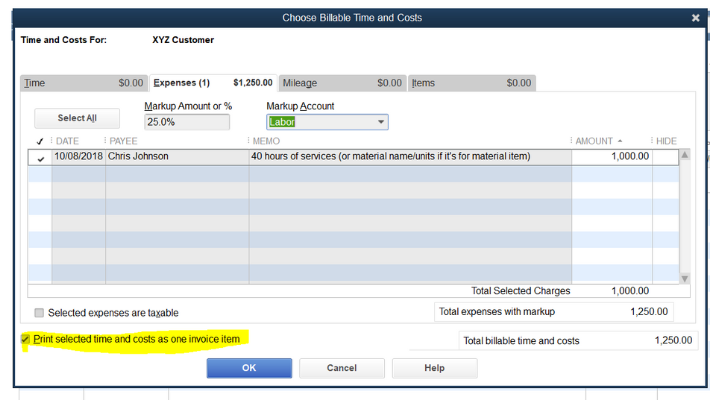Click the Select All button

[77, 118]
